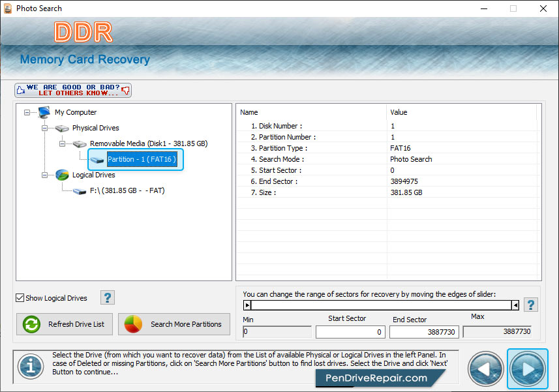Viewport: 559px width, 392px height.
Task: Click the F:\ drive icon
Action: (80, 191)
